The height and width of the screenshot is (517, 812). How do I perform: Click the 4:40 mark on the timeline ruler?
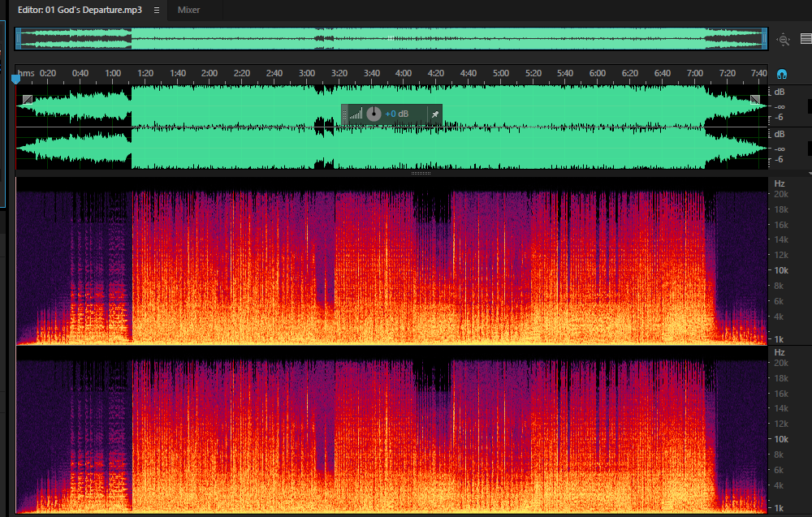469,74
